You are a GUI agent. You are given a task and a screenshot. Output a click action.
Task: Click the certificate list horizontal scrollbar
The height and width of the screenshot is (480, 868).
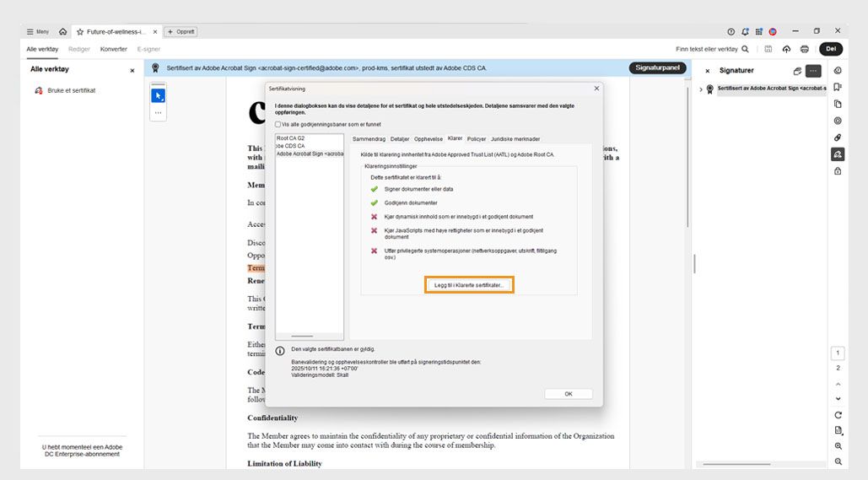302,336
